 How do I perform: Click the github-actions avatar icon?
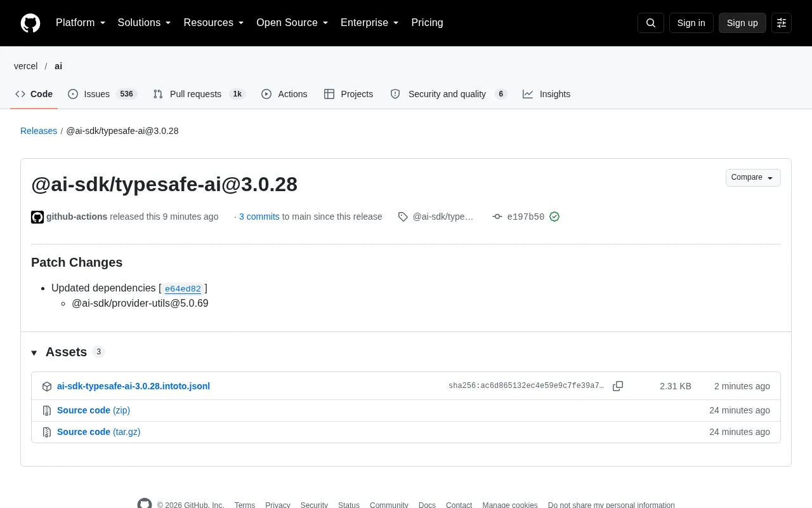pyautogui.click(x=37, y=217)
